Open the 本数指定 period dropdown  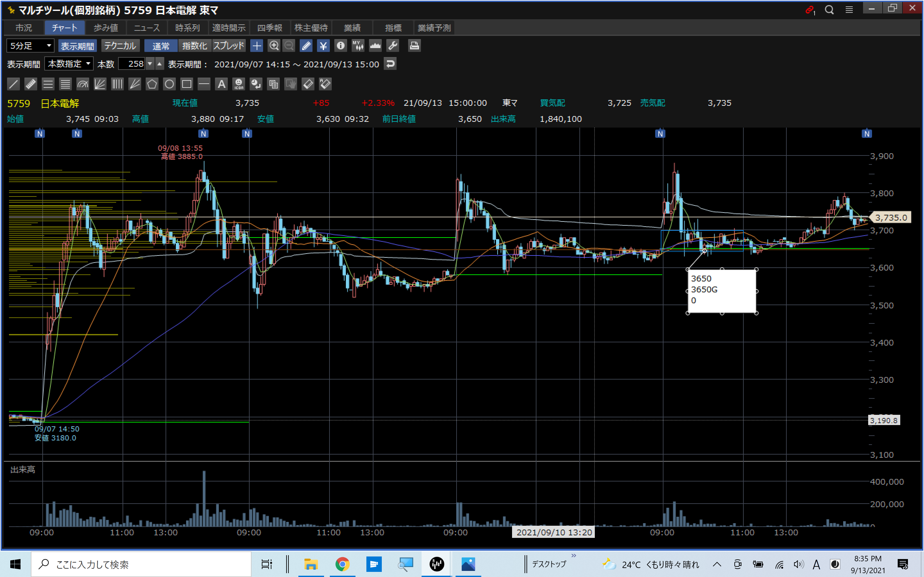click(x=69, y=64)
